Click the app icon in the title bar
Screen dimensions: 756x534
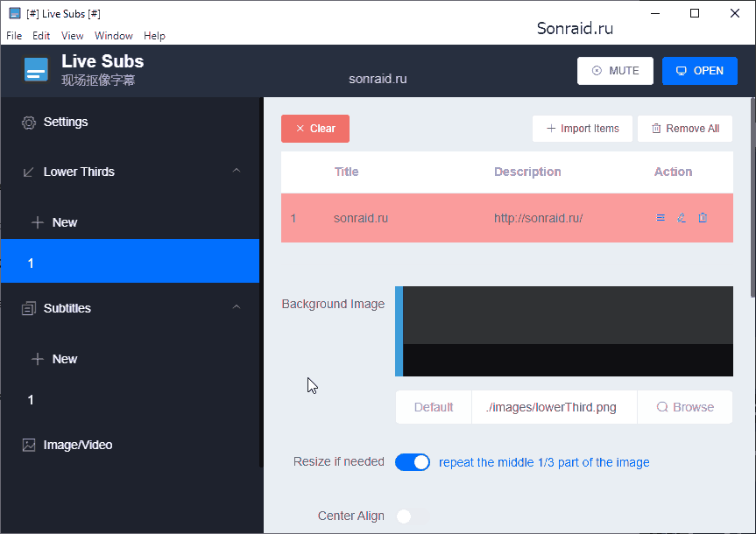point(15,13)
